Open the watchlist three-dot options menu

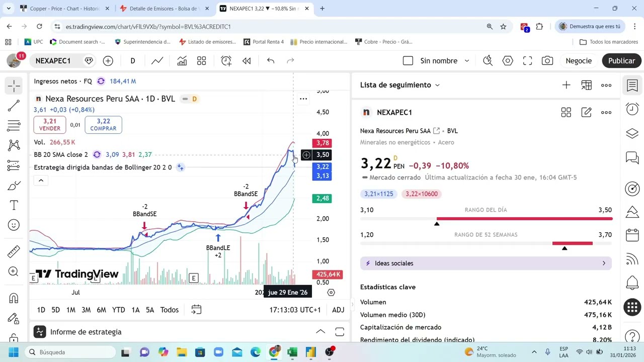point(606,85)
